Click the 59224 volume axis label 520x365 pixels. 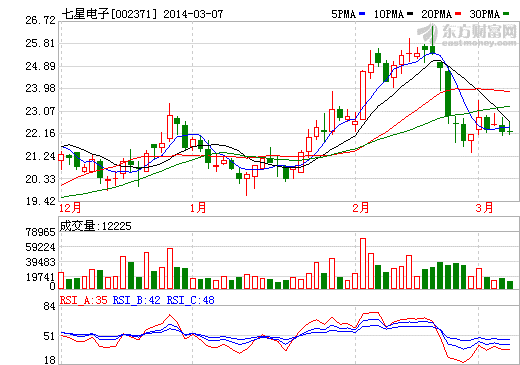(x=40, y=247)
